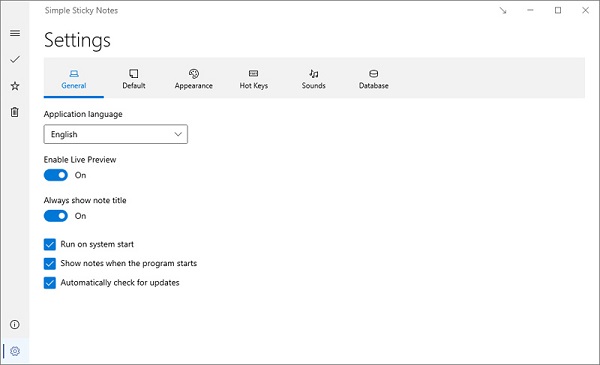Screen dimensions: 600x365
Task: Select the General tab
Action: coord(73,79)
